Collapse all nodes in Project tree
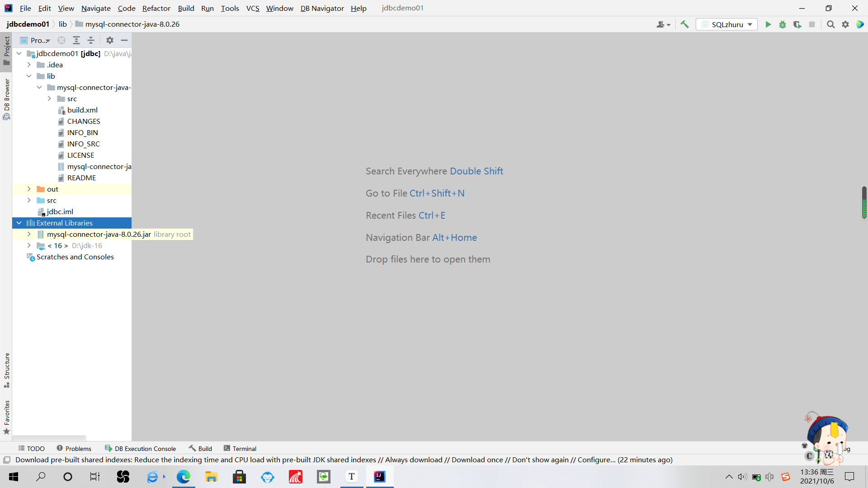Image resolution: width=868 pixels, height=488 pixels. [x=90, y=40]
